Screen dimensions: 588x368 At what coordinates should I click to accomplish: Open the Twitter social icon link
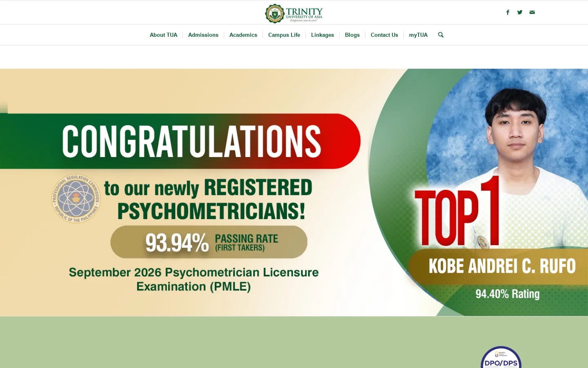point(520,12)
